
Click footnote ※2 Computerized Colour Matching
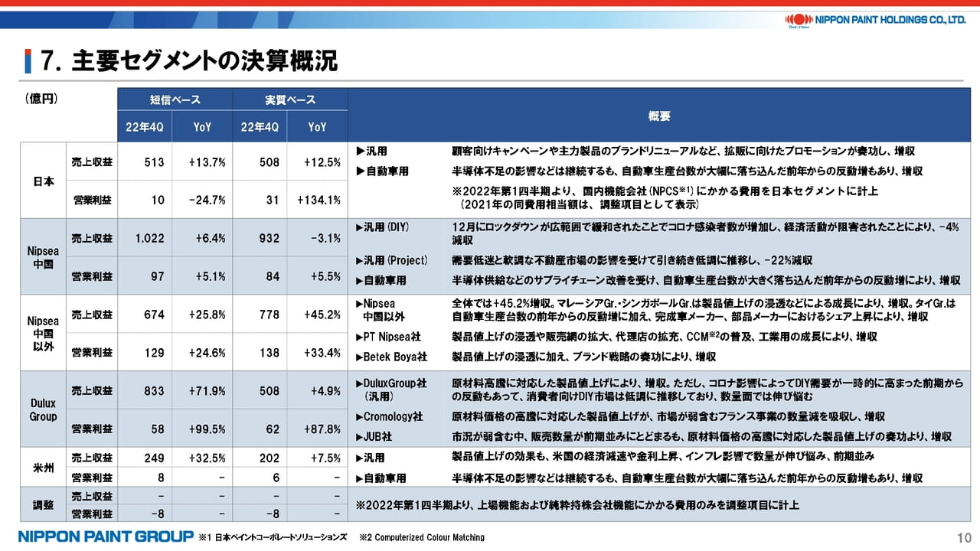click(x=422, y=537)
